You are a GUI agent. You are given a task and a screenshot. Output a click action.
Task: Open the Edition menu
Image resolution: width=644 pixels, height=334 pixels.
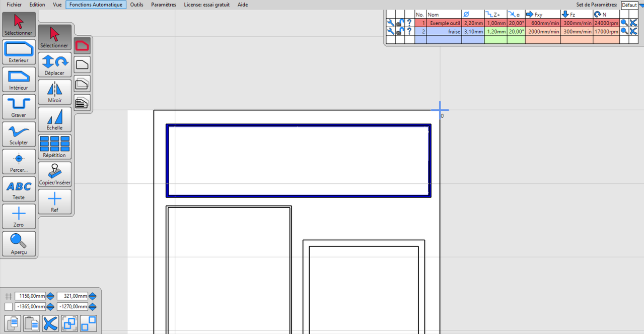(37, 5)
